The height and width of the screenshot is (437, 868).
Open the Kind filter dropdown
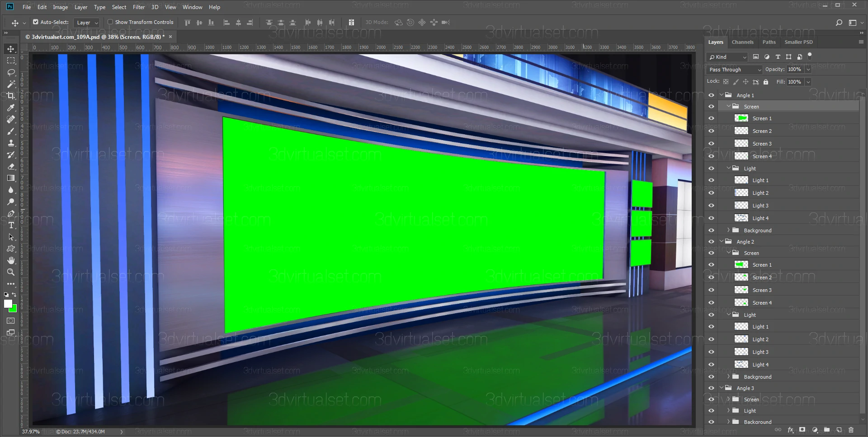(x=727, y=57)
